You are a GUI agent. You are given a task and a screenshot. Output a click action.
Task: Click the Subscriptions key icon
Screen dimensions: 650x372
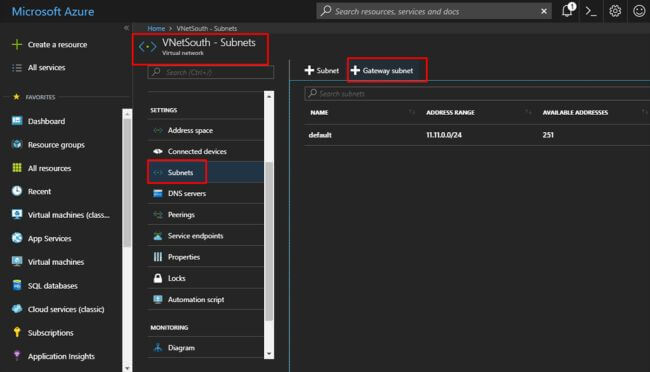(17, 332)
